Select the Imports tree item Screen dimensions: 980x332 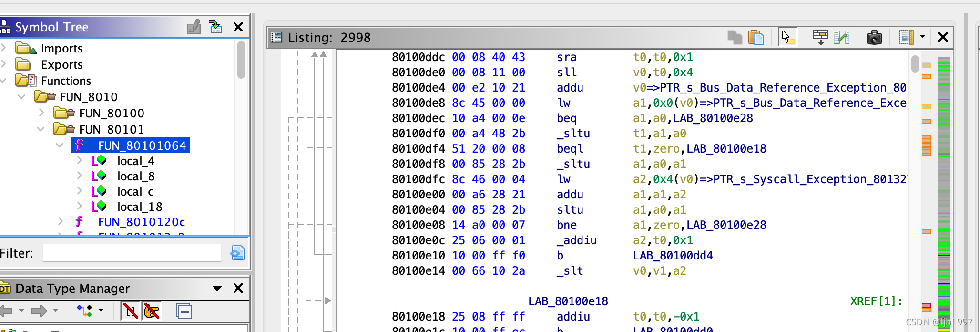click(x=61, y=48)
